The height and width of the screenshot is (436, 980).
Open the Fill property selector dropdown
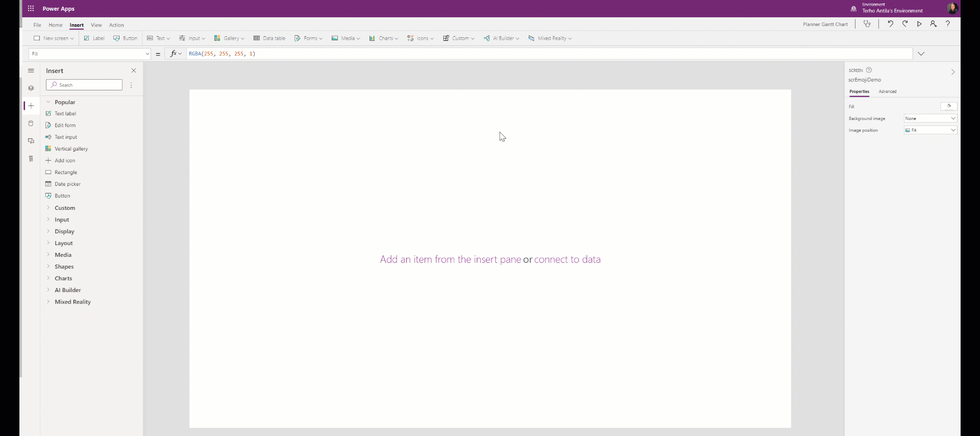click(x=90, y=54)
